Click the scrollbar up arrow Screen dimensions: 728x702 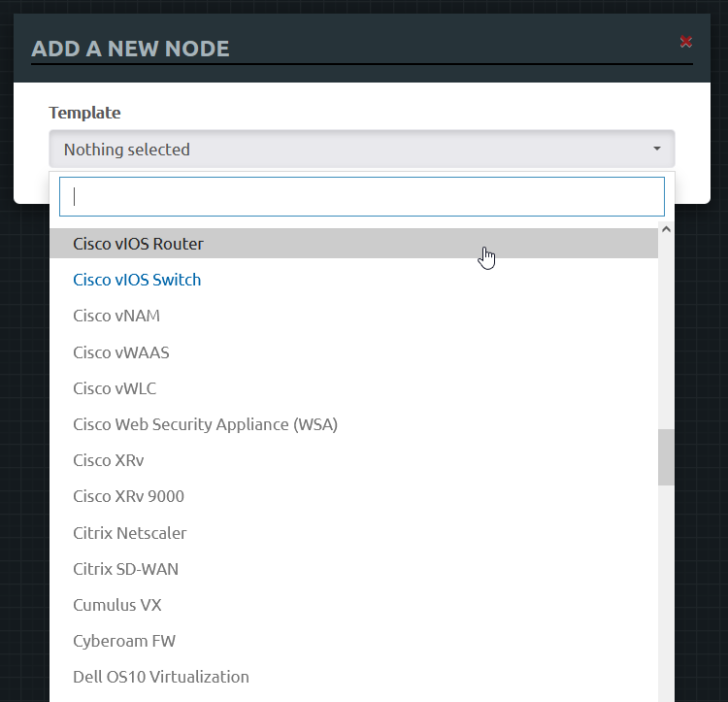[666, 230]
